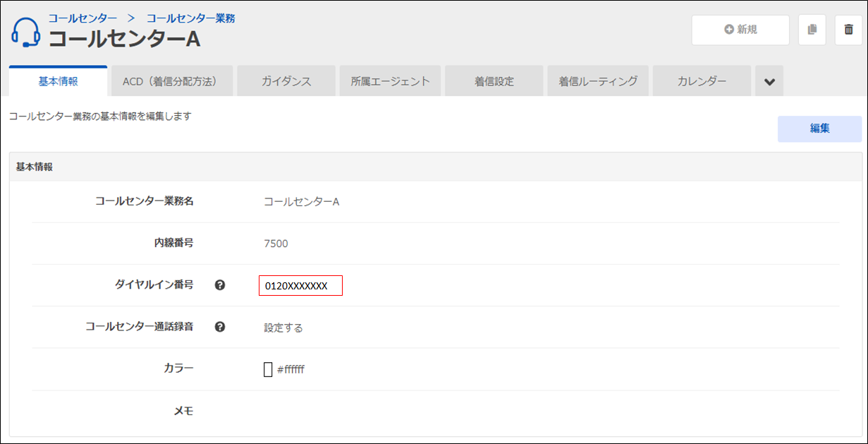Open the 所属エージェント tab
The height and width of the screenshot is (444, 868).
coord(390,81)
